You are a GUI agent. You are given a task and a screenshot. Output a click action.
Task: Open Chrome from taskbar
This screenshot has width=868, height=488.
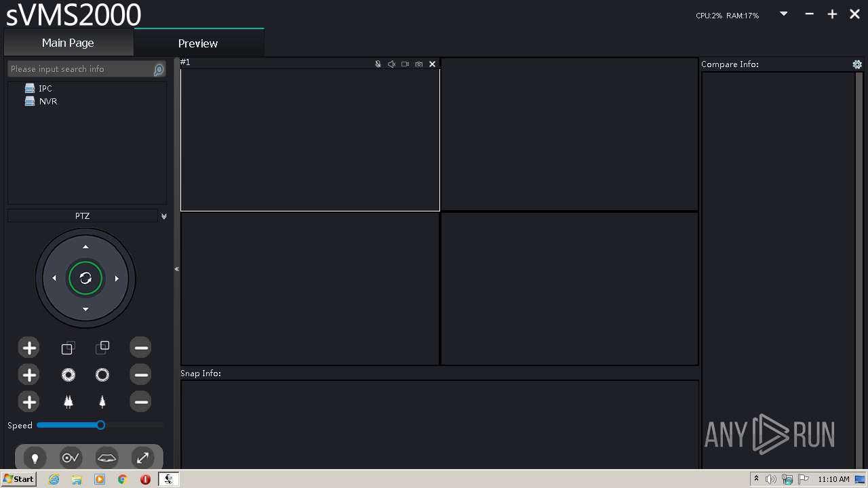pos(122,479)
